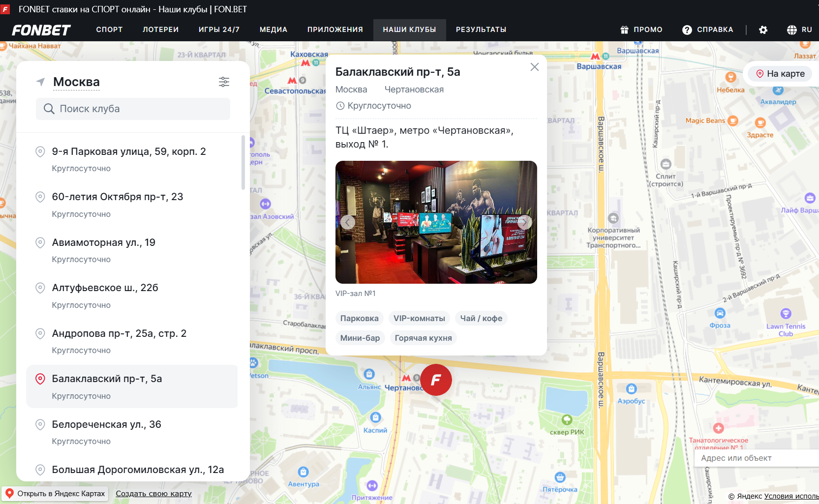The image size is (819, 504).
Task: Select club Авиамоторная ул., 19
Action: click(132, 250)
